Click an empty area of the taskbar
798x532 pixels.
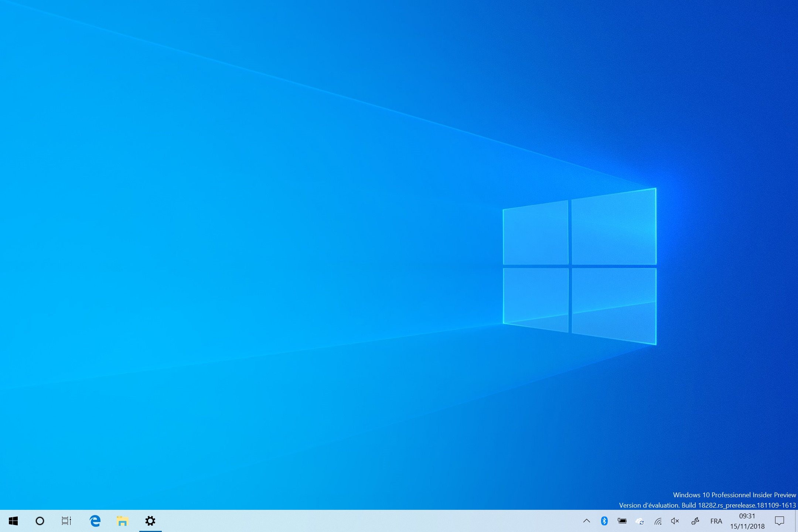369,521
